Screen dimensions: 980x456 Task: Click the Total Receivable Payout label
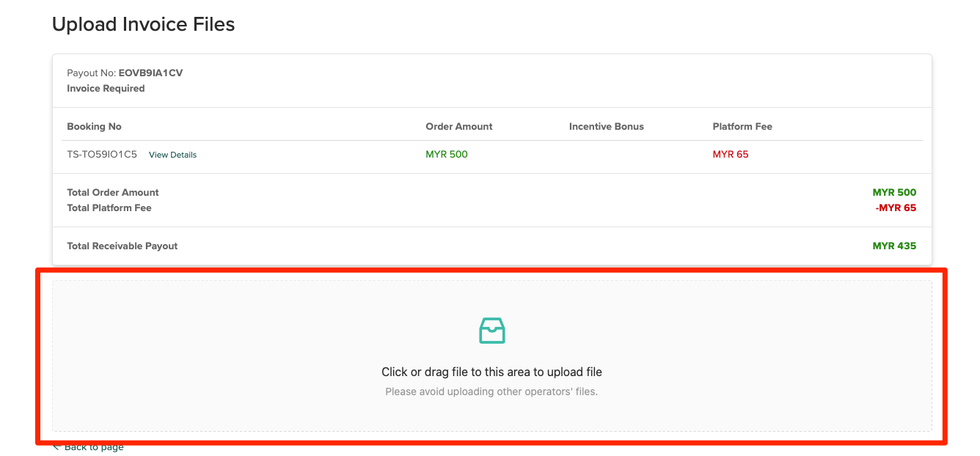tap(122, 246)
